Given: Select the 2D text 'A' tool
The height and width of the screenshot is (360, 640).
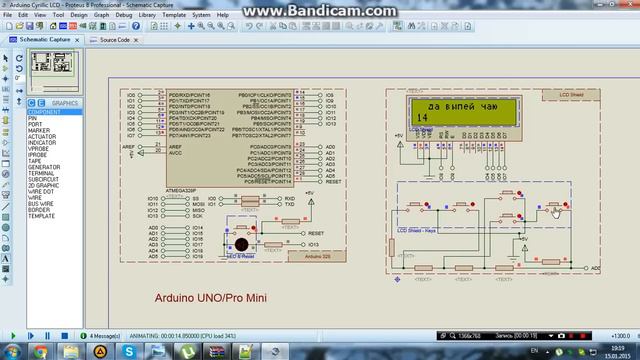Looking at the screenshot, I should [5, 258].
